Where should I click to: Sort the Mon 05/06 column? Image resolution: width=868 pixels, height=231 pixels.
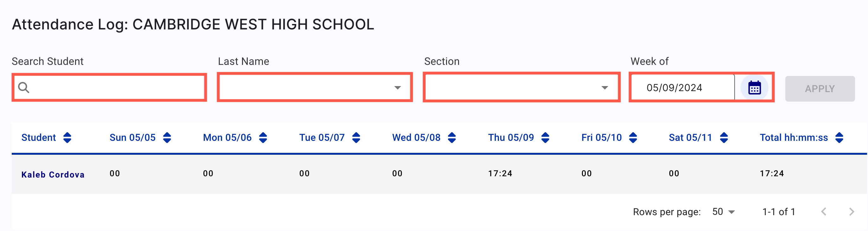[x=263, y=137]
